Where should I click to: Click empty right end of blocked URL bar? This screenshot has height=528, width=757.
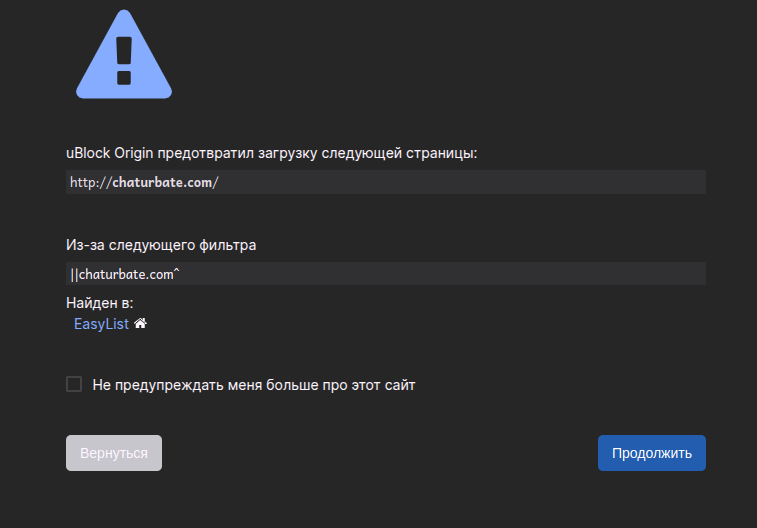point(628,182)
